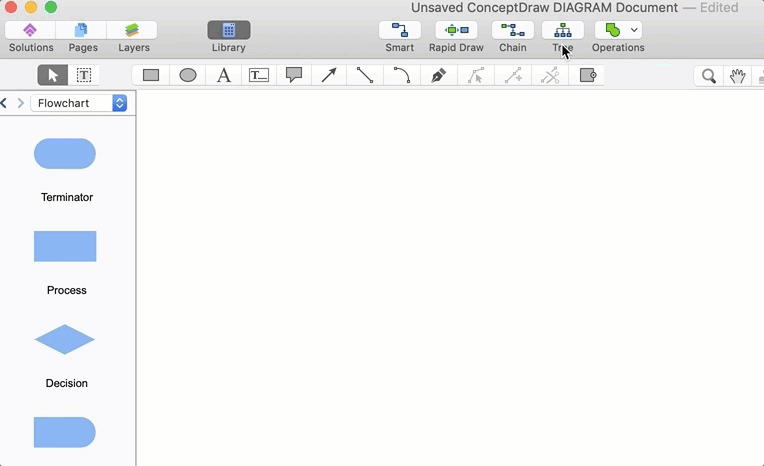Select the Terminator shape in library
The width and height of the screenshot is (764, 466).
pos(65,154)
